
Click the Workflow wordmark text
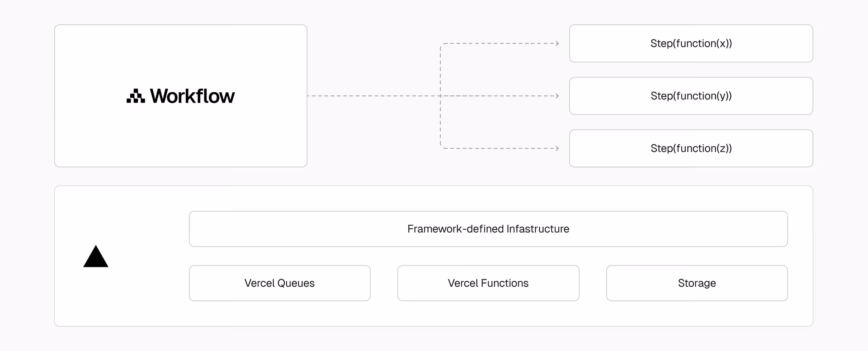(x=192, y=96)
